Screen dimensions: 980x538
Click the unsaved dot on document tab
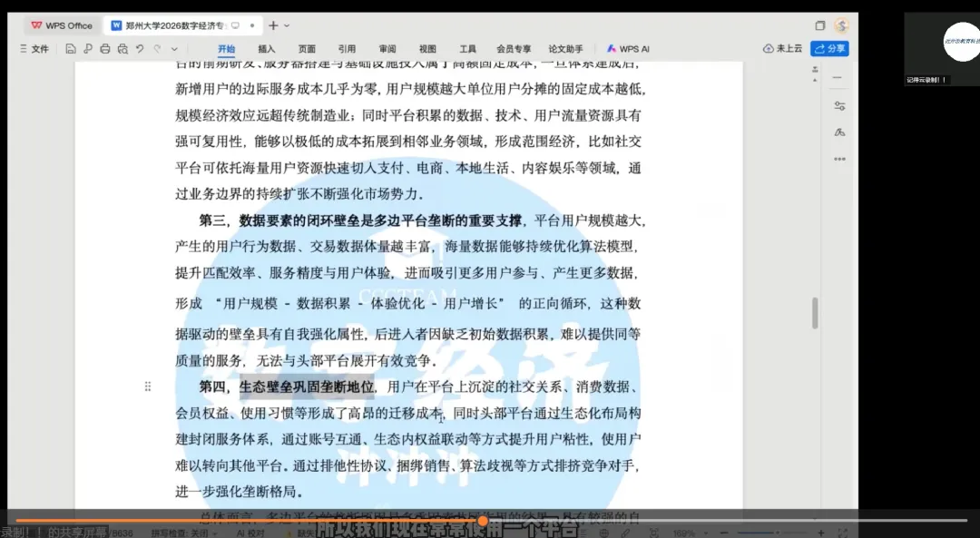252,25
